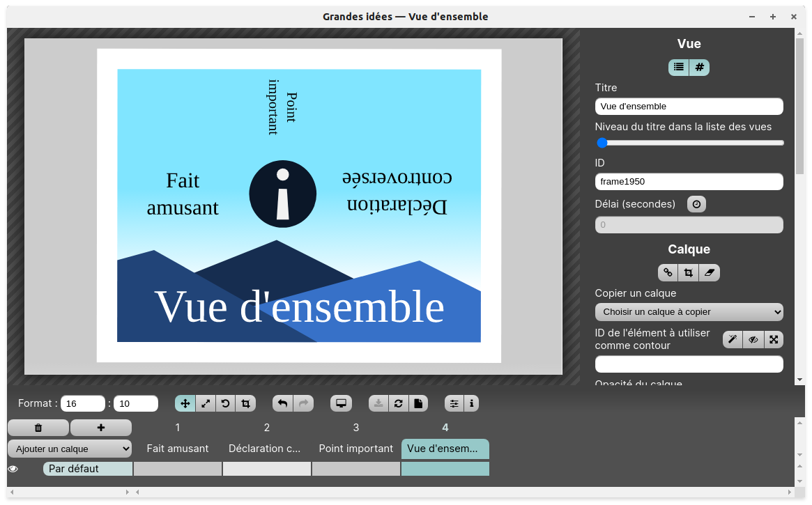
Task: Select the clip (crop) tool
Action: tap(245, 403)
